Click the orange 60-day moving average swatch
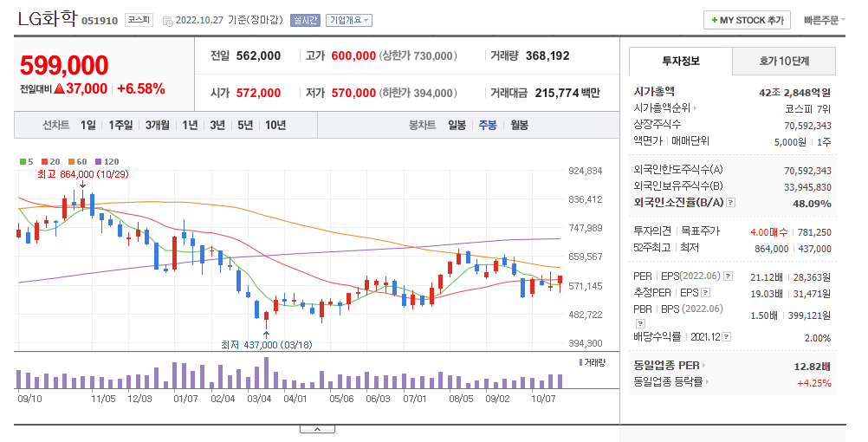The height and width of the screenshot is (442, 868). [71, 162]
